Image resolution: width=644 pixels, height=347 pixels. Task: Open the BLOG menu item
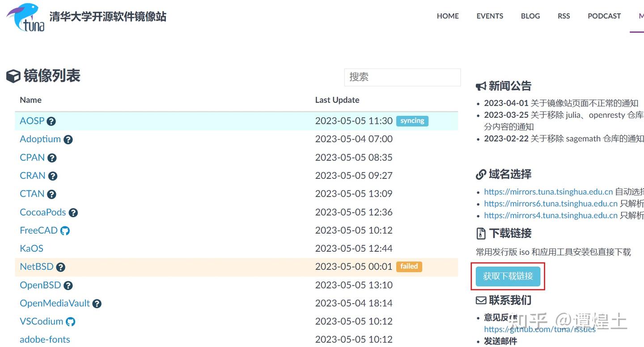pos(530,16)
